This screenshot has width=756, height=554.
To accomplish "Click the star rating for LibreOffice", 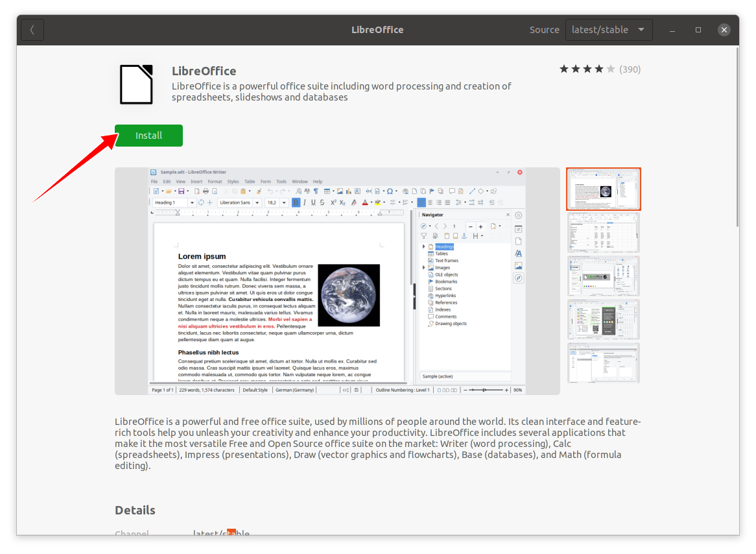I will tap(587, 69).
